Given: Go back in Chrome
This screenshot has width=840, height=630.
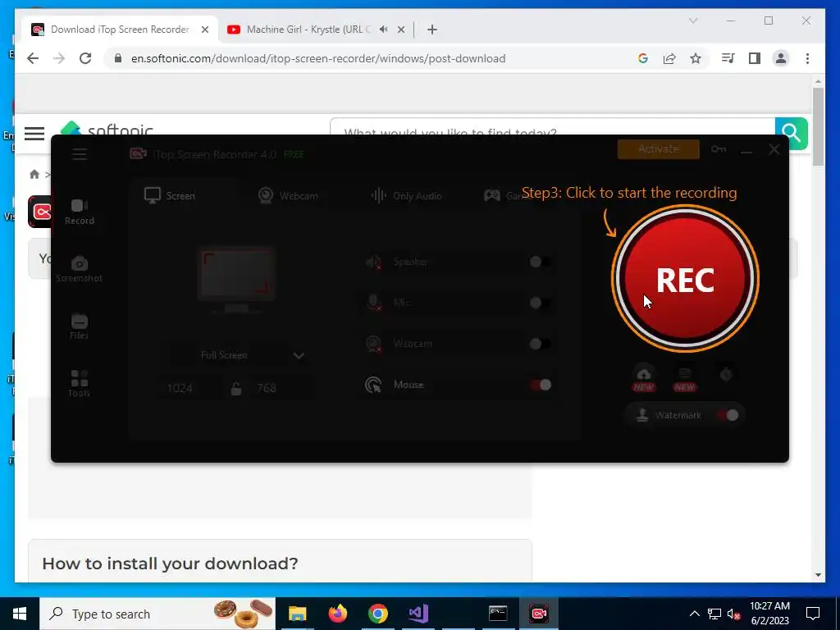Looking at the screenshot, I should click(33, 58).
